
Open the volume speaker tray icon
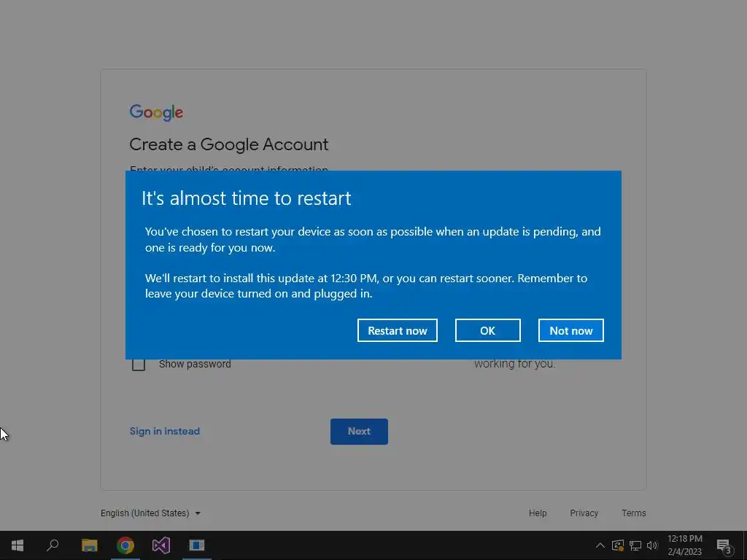pyautogui.click(x=652, y=545)
